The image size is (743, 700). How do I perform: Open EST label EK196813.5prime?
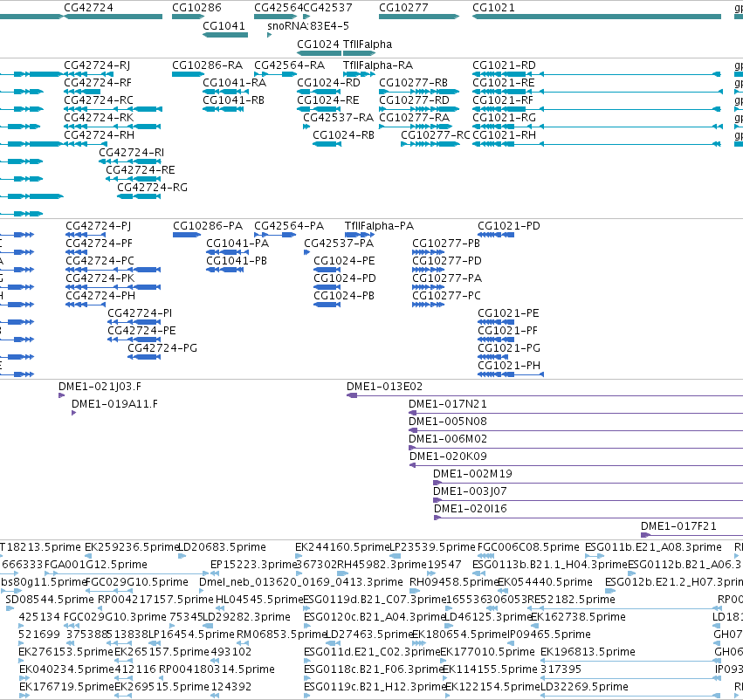point(588,652)
